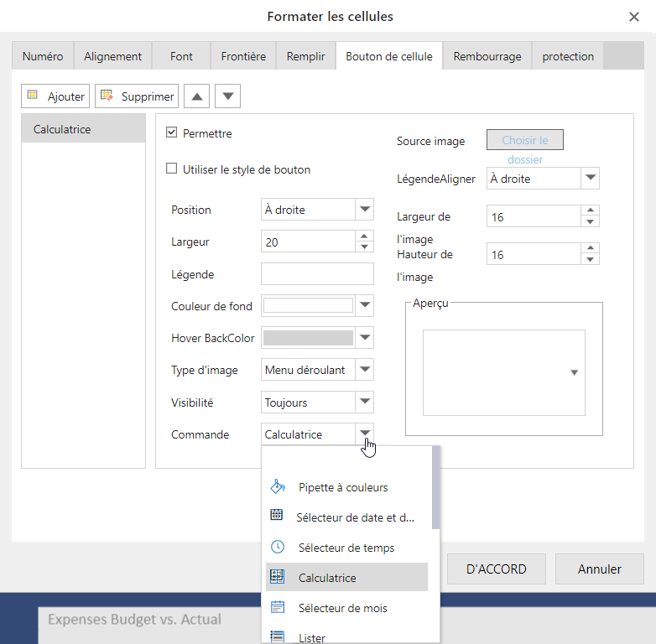Viewport: 656px width, 644px height.
Task: Choose the time picker clock icon
Action: click(x=278, y=547)
